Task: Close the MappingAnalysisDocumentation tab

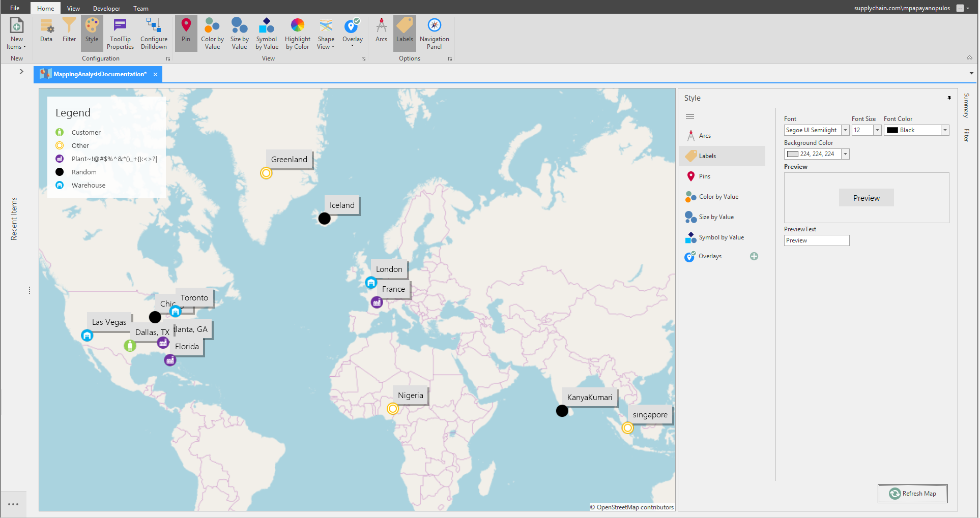Action: (155, 74)
